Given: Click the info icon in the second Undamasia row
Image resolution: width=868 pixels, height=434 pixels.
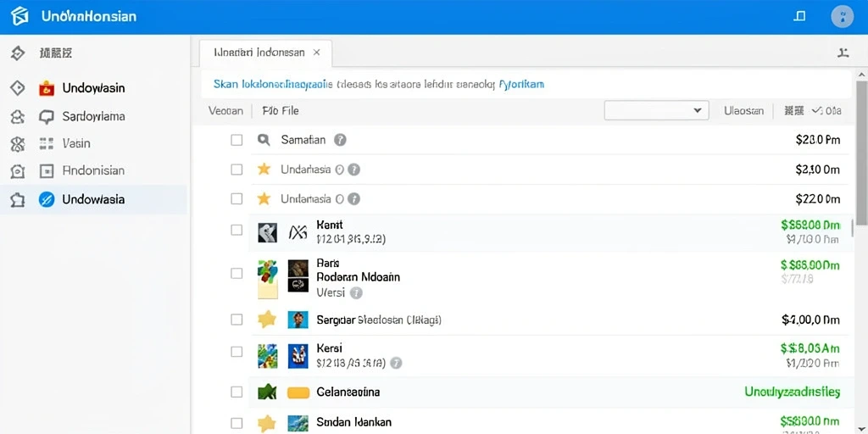Looking at the screenshot, I should 353,198.
